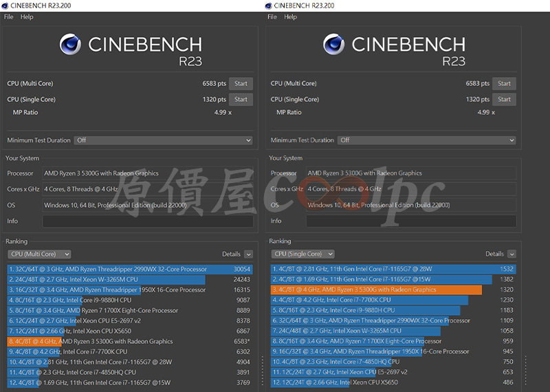Select Xeon E5-2697 v2 row scoring 8378
The height and width of the screenshot is (392, 550).
tap(130, 320)
